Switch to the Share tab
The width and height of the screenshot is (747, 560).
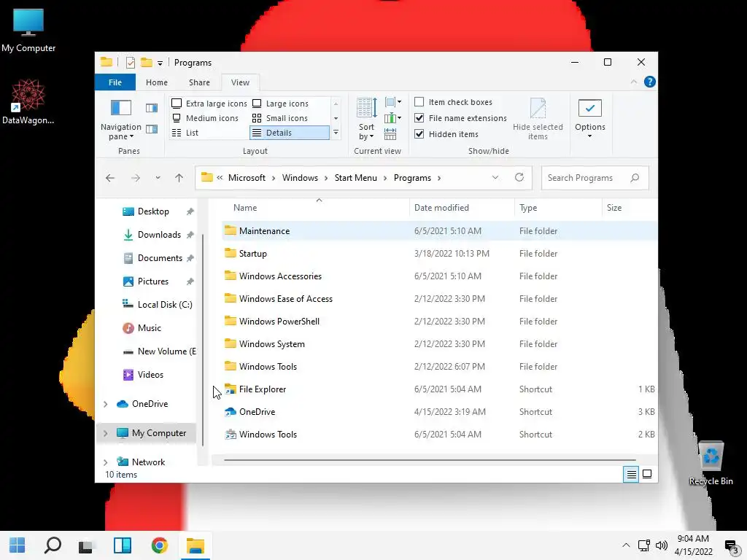coord(199,82)
